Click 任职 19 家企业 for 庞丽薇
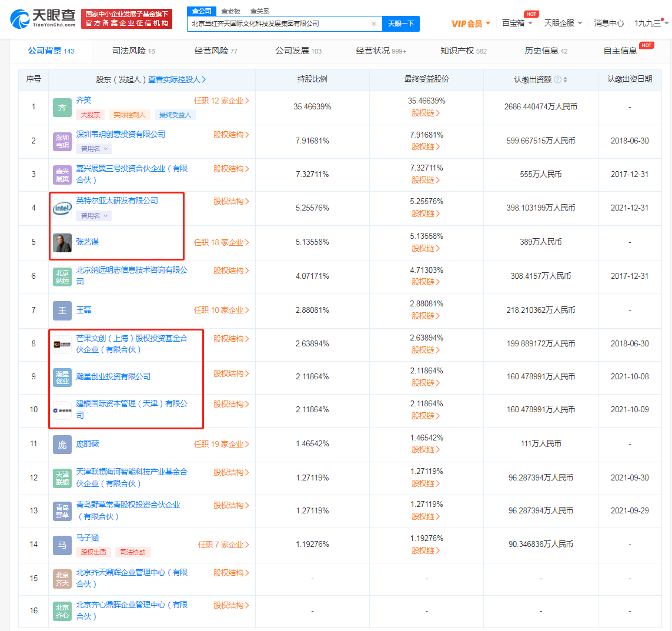 coord(221,444)
